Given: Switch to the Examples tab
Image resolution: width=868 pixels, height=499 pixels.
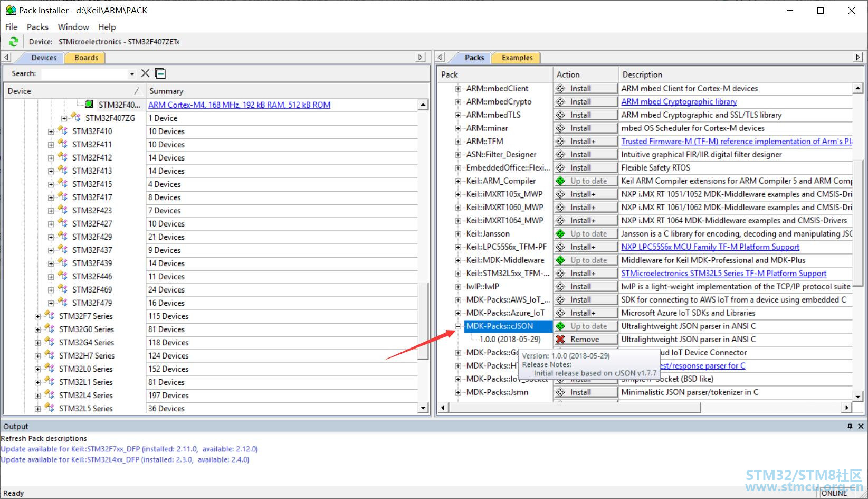Looking at the screenshot, I should tap(517, 58).
